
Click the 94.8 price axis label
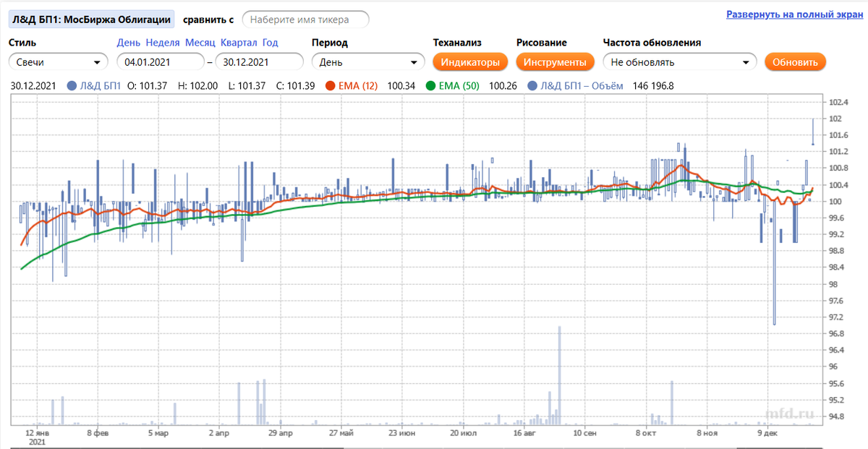pyautogui.click(x=838, y=416)
